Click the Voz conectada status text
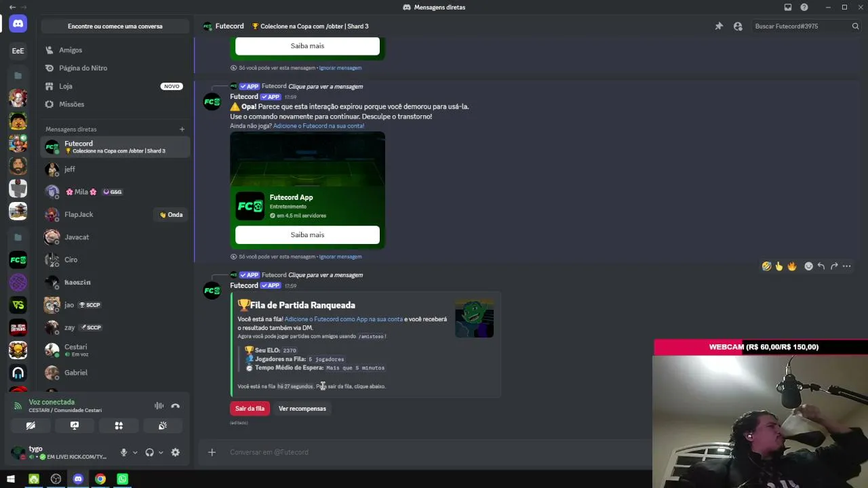 [x=52, y=402]
